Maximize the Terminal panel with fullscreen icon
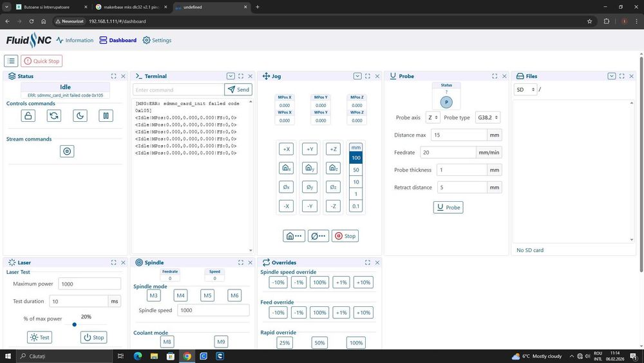Screen dimensions: 644x363 241,76
